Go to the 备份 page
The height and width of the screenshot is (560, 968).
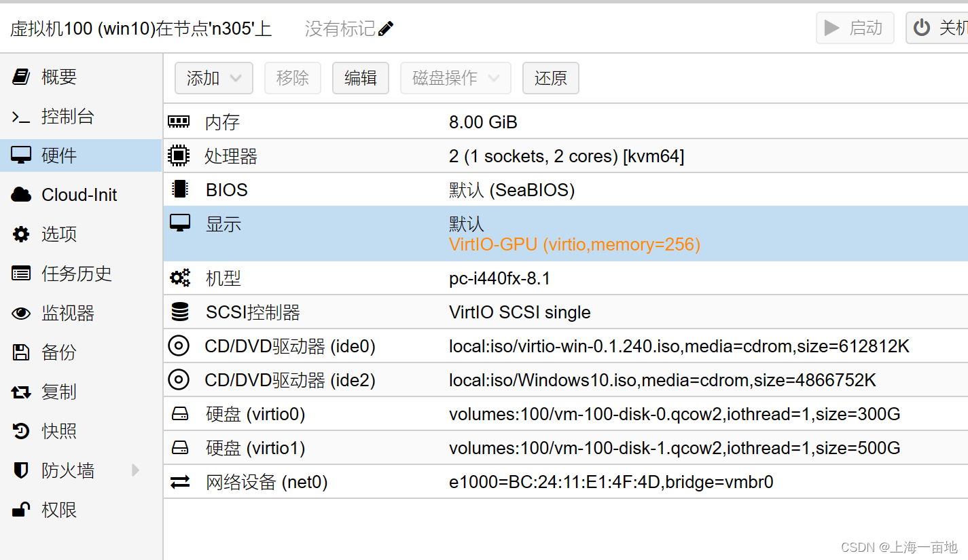point(81,352)
